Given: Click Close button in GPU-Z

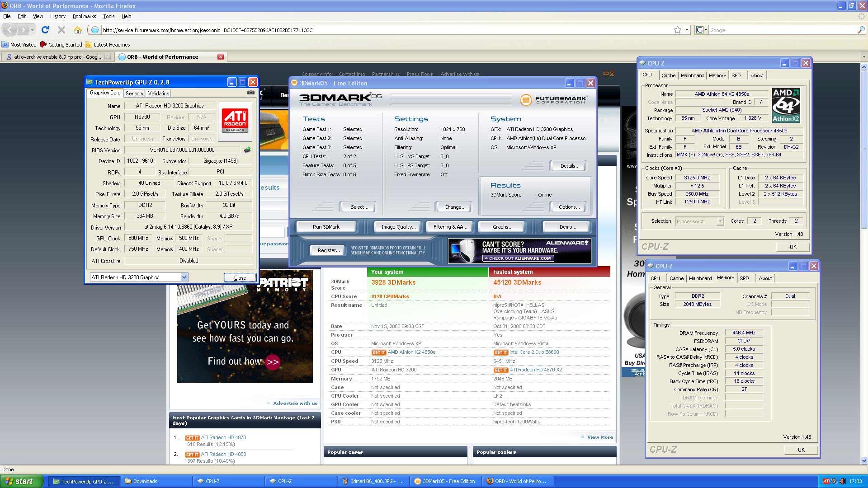Looking at the screenshot, I should pyautogui.click(x=240, y=278).
